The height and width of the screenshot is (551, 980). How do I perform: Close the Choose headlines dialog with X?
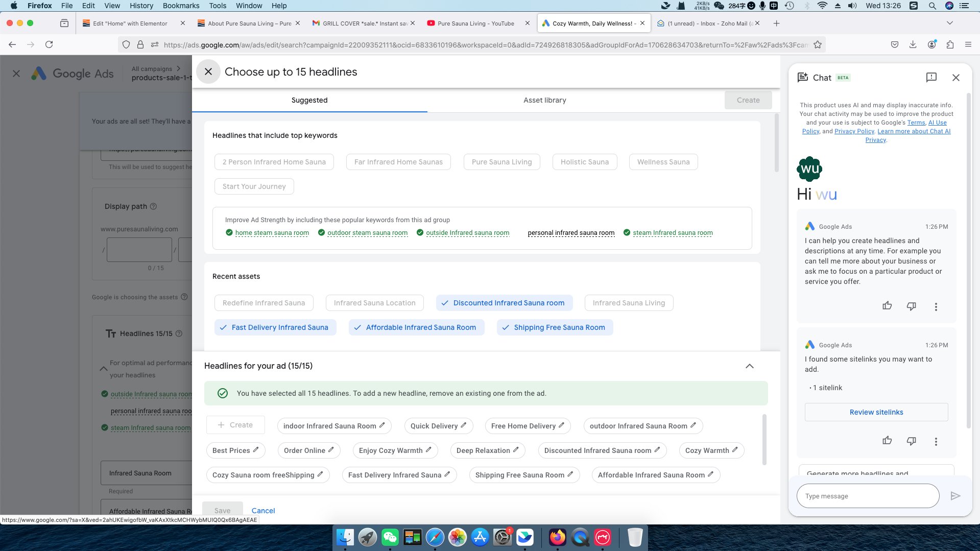(208, 72)
